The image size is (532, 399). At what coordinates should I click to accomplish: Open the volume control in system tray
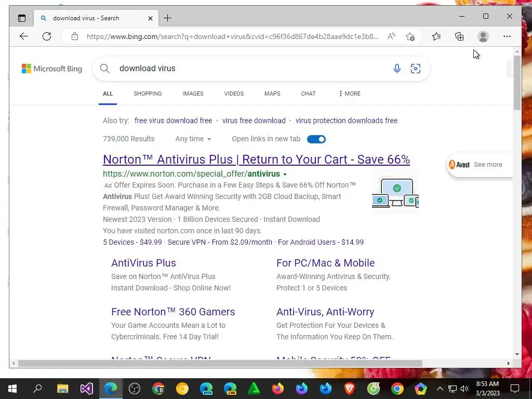pos(464,389)
